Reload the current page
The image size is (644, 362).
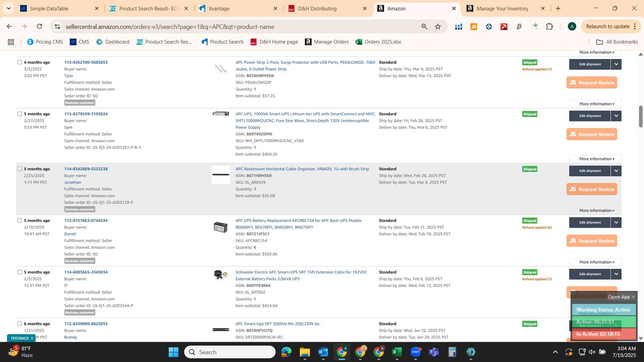pos(39,26)
